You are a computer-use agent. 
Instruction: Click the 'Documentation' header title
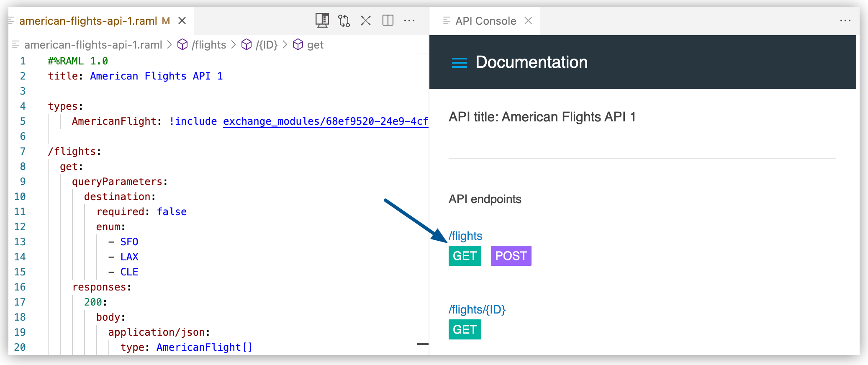(x=532, y=62)
